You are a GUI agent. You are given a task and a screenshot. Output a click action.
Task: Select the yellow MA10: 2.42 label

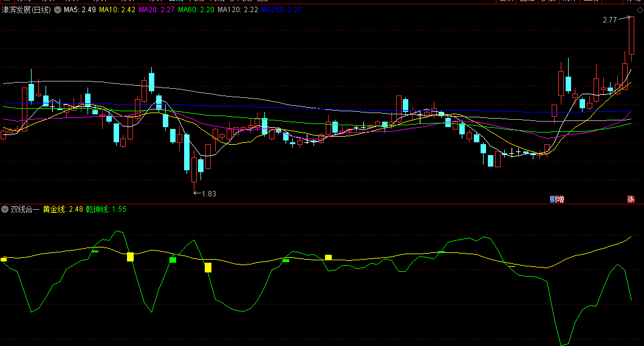tap(117, 10)
